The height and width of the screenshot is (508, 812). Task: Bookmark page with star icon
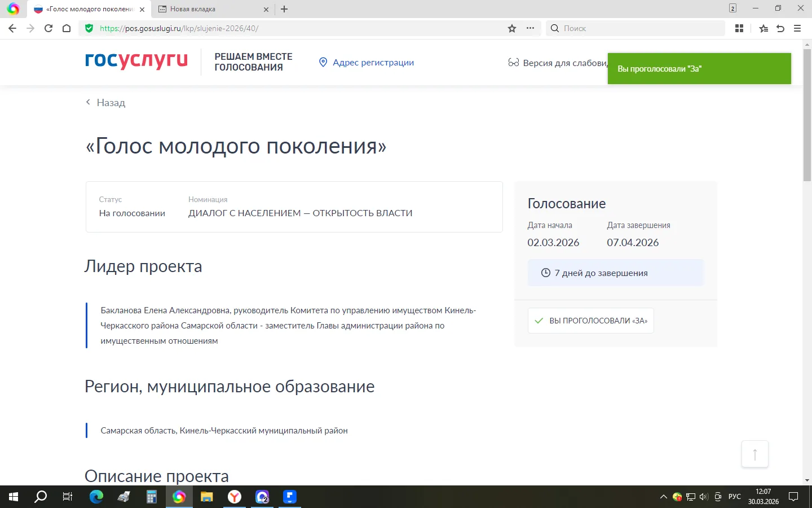click(512, 28)
